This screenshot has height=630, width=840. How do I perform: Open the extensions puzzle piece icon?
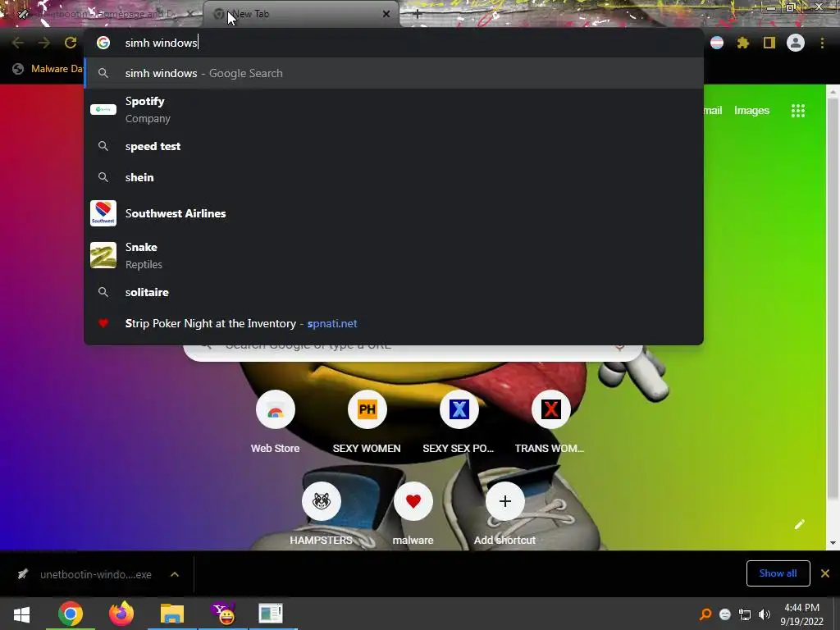pyautogui.click(x=742, y=43)
